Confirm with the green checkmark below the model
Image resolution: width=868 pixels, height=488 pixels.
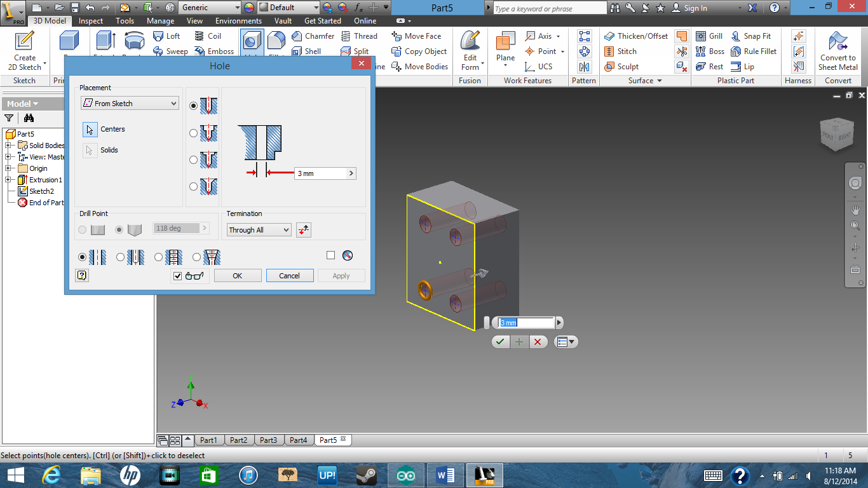pos(500,342)
